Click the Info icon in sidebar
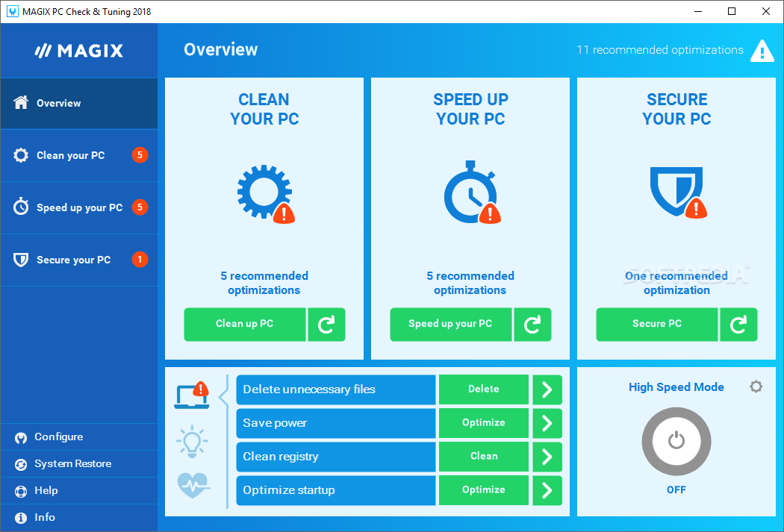 pyautogui.click(x=21, y=518)
